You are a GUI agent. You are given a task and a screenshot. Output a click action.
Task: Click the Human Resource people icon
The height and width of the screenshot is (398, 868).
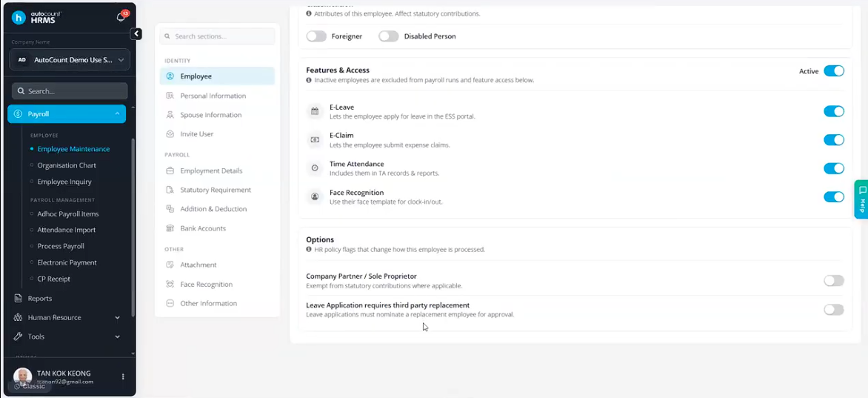[18, 318]
